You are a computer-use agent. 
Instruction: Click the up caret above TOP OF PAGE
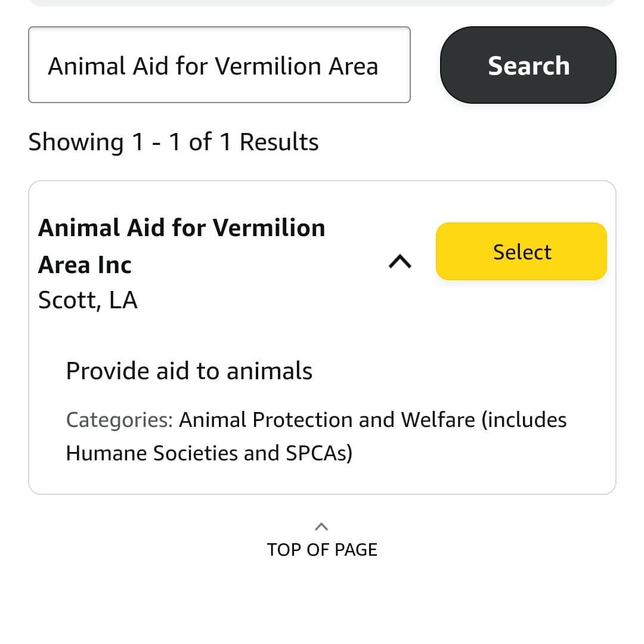[321, 527]
